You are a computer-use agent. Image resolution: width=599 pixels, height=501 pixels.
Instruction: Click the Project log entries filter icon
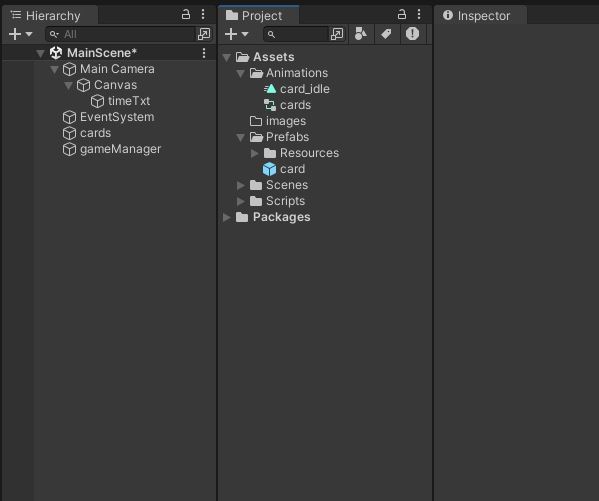coord(412,34)
